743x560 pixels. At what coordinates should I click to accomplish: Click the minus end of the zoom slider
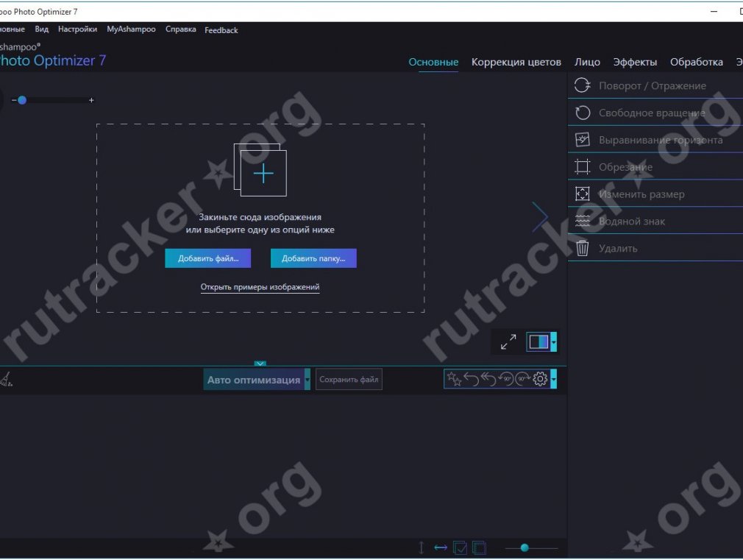pyautogui.click(x=14, y=100)
